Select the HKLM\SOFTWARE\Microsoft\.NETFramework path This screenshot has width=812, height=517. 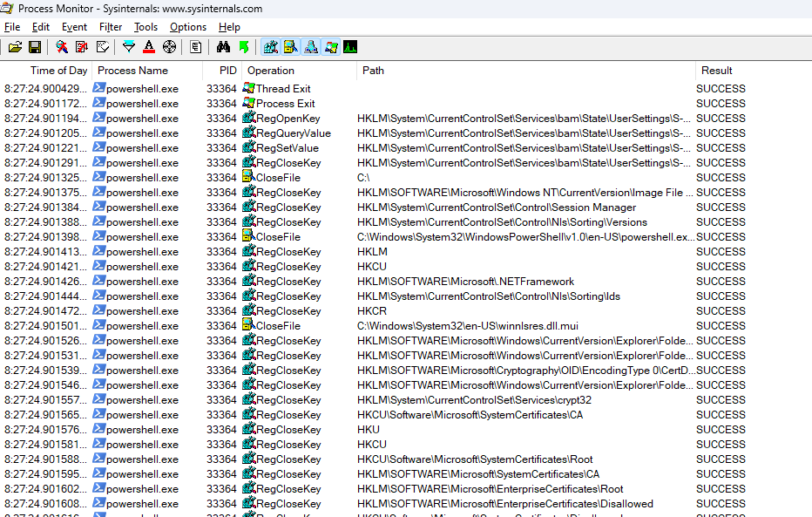[x=465, y=282]
